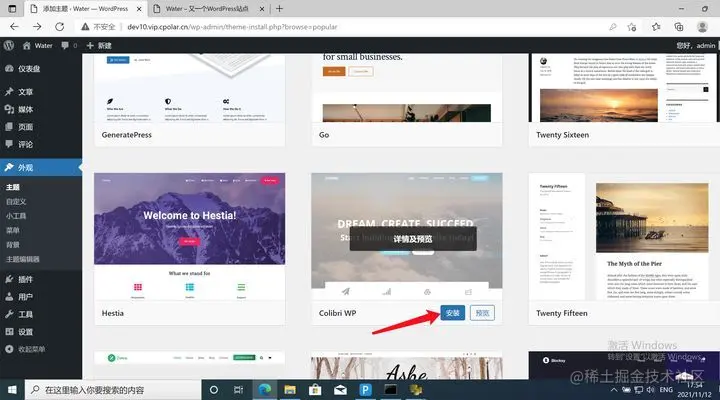
Task: Click the Twenty Sixteen theme name
Action: pos(562,135)
